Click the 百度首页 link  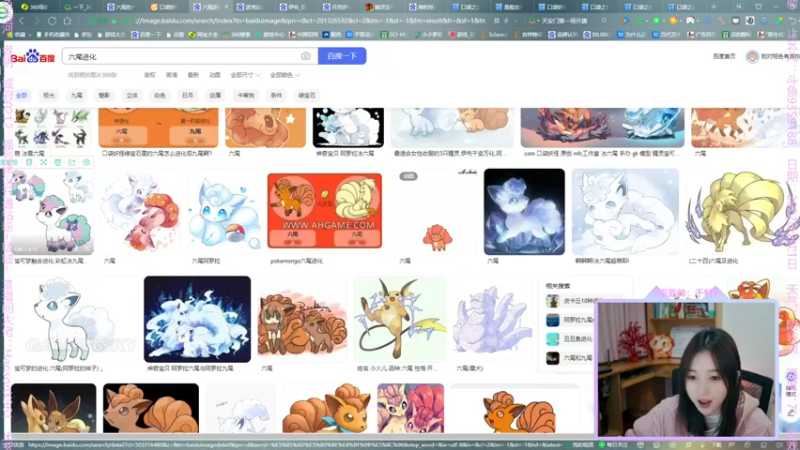pyautogui.click(x=724, y=56)
